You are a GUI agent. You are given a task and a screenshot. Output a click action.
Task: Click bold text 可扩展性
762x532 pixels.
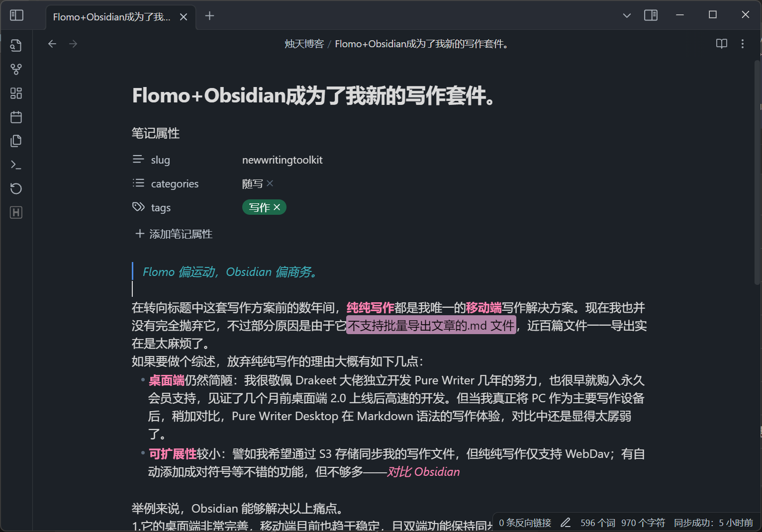click(173, 454)
